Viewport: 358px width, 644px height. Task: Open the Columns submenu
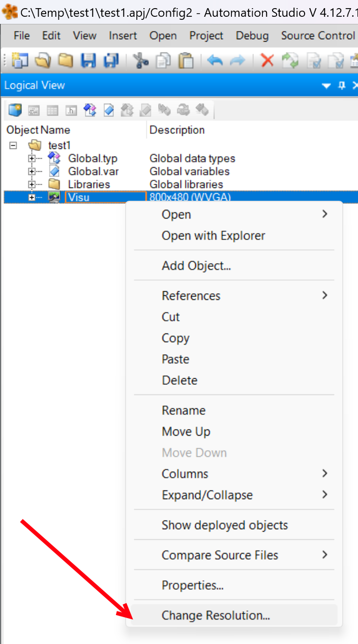pos(185,474)
